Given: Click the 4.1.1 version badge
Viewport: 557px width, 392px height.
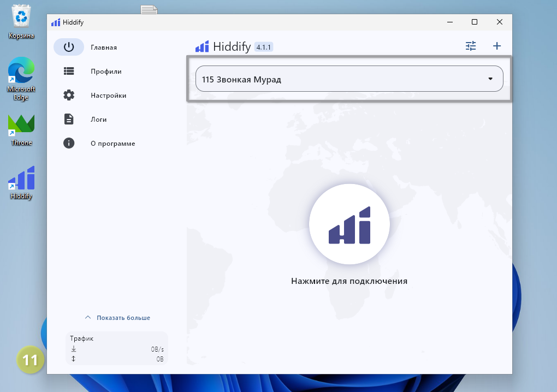Looking at the screenshot, I should click(264, 47).
